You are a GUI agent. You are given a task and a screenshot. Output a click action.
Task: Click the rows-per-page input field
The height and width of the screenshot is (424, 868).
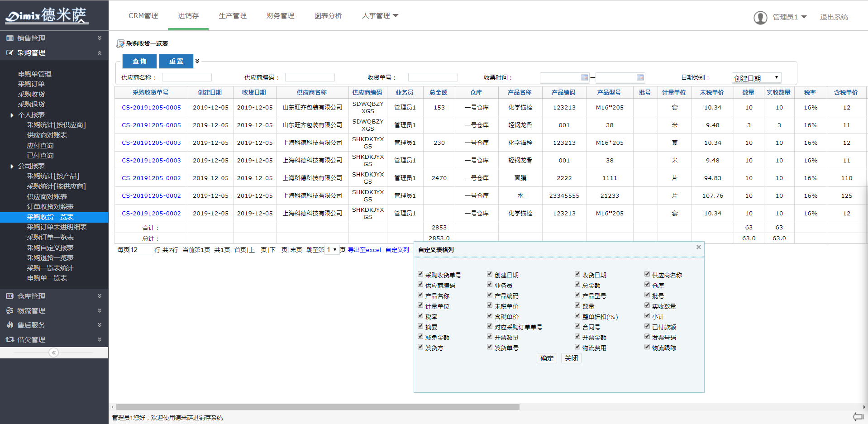click(x=142, y=250)
